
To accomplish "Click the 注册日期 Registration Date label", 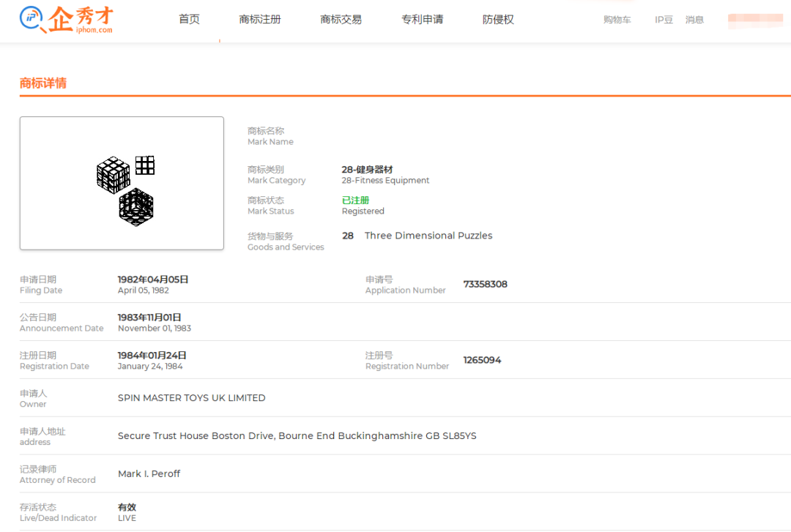I will pyautogui.click(x=54, y=361).
